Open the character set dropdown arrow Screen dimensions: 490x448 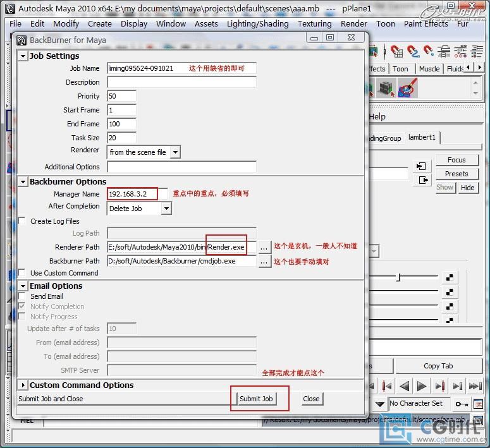click(380, 404)
